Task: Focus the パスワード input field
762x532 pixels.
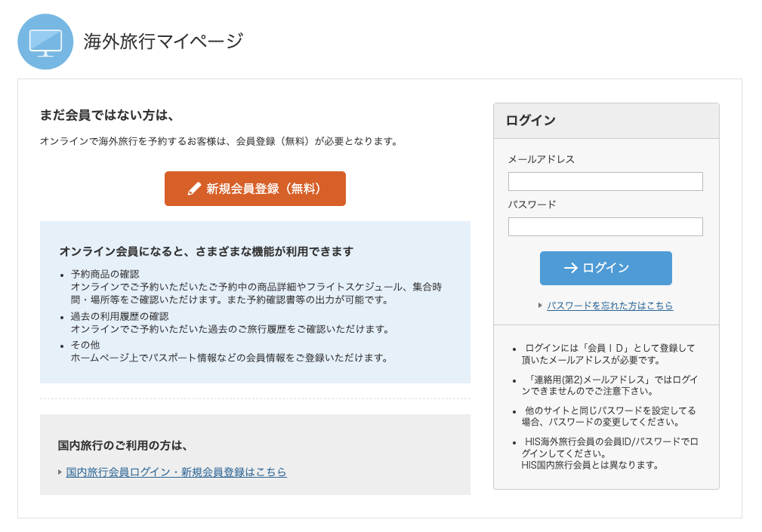Action: tap(605, 226)
